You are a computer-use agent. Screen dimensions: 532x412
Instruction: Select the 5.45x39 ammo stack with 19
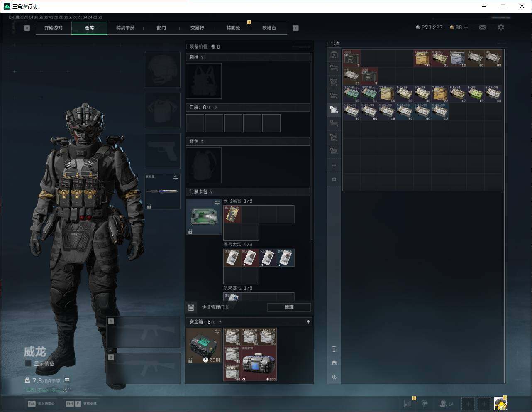click(x=387, y=112)
